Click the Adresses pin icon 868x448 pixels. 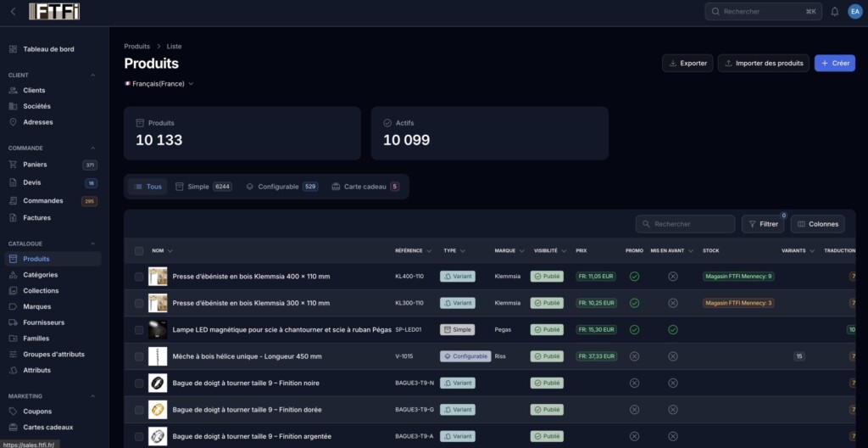(14, 122)
